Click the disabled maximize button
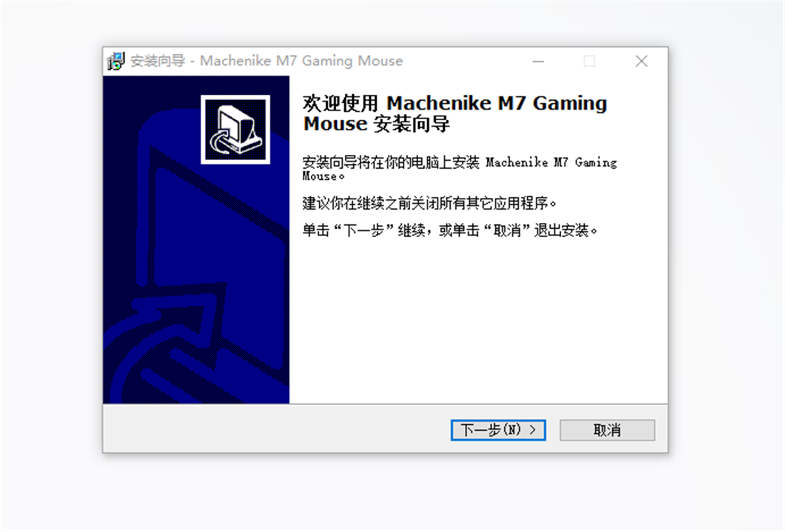Image resolution: width=785 pixels, height=532 pixels. (x=589, y=61)
